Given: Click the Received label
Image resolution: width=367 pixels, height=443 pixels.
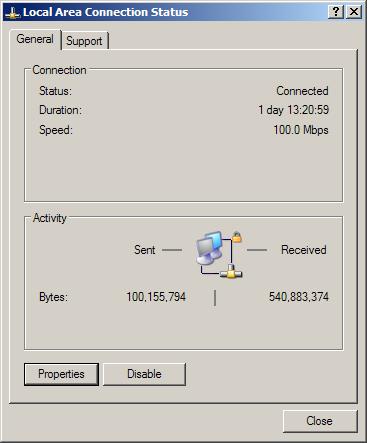Looking at the screenshot, I should (x=304, y=250).
